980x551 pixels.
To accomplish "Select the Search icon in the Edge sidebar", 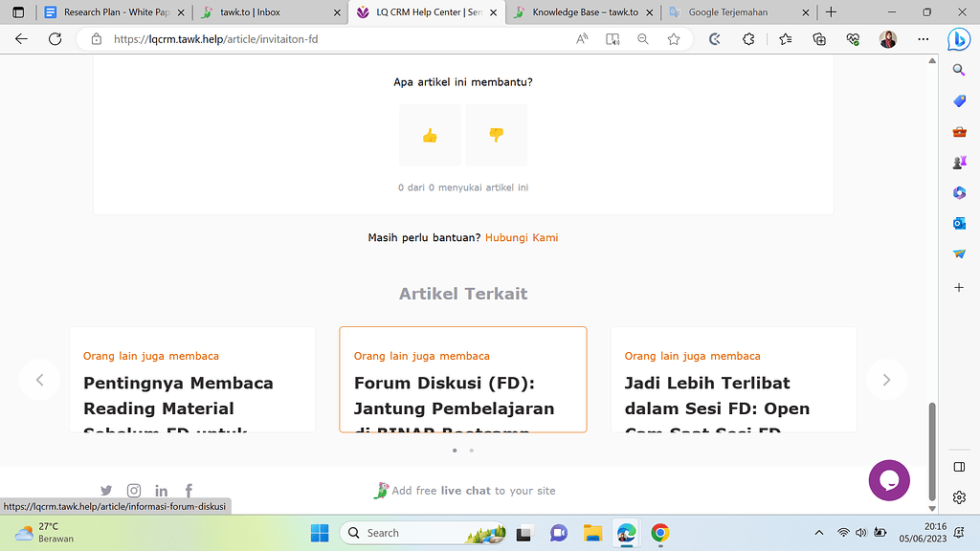I will (959, 70).
